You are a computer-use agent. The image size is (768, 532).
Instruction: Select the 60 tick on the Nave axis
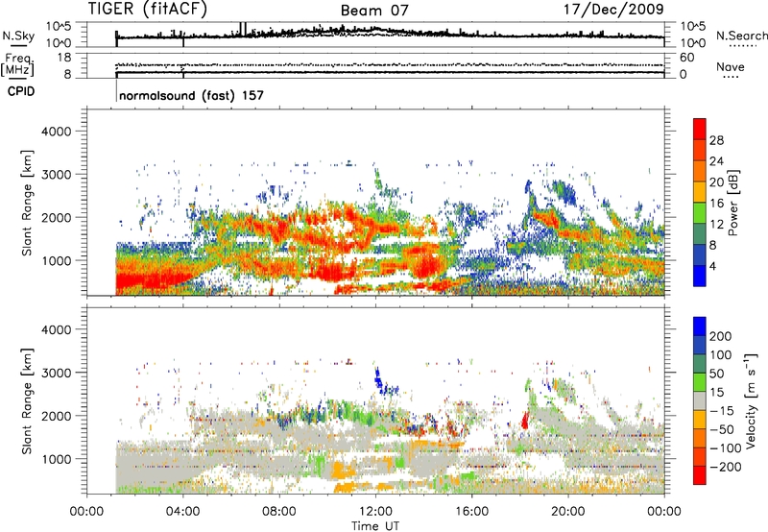(x=687, y=58)
